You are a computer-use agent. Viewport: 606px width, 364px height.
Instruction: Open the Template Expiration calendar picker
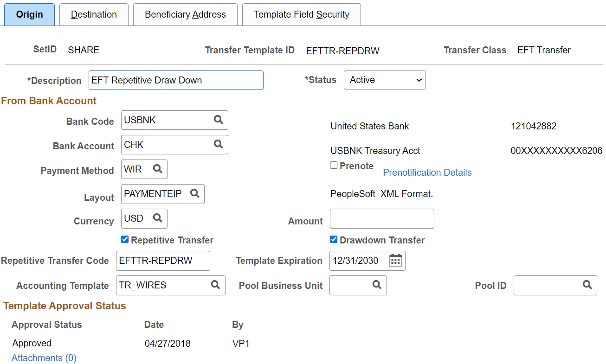[x=395, y=260]
